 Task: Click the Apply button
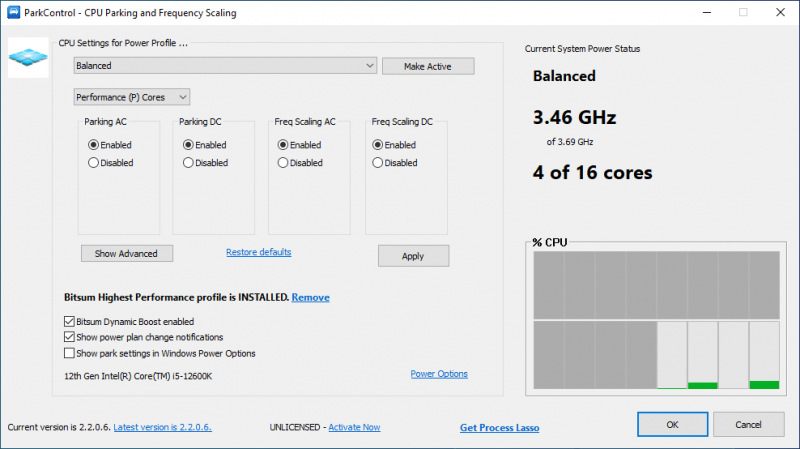413,256
